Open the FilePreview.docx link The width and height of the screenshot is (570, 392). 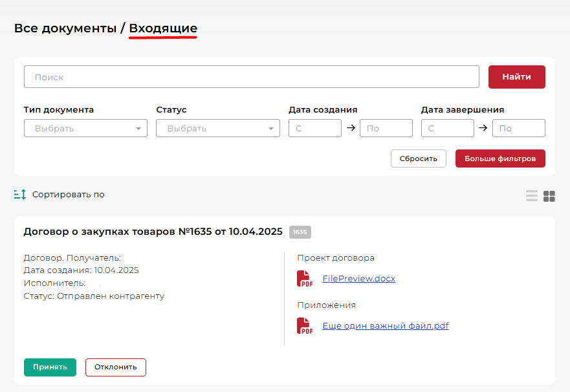pos(358,279)
